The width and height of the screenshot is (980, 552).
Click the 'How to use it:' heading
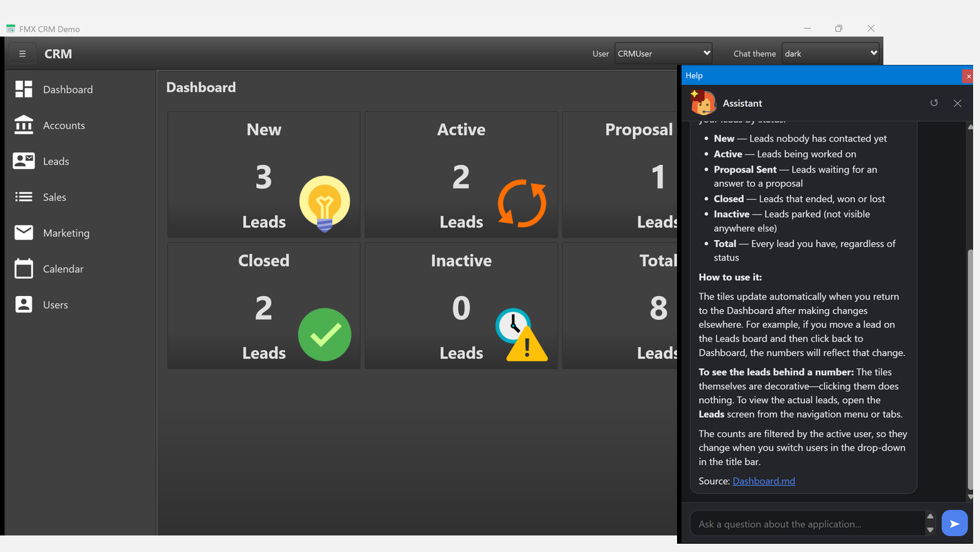tap(730, 277)
